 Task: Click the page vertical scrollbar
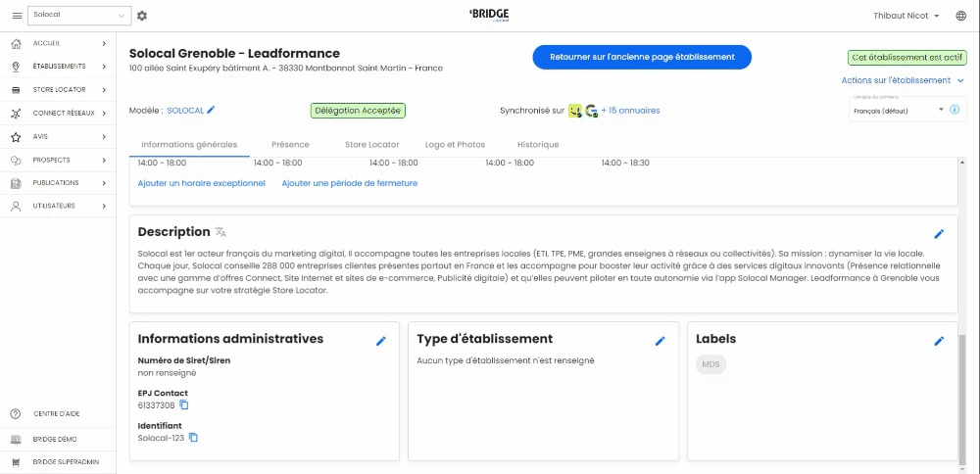962,398
